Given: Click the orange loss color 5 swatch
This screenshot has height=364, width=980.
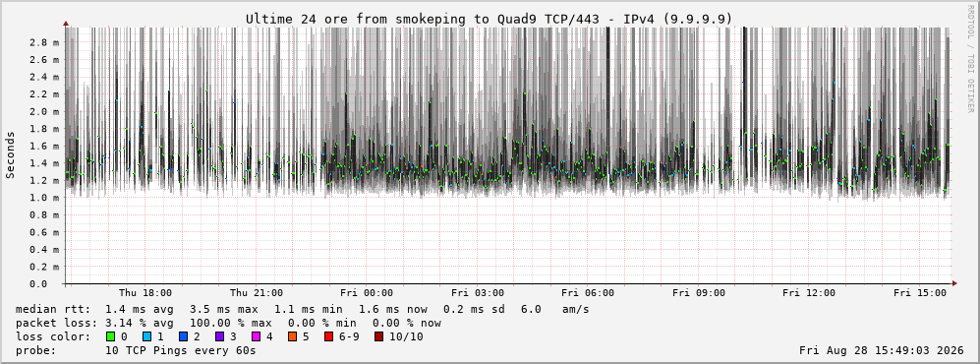Looking at the screenshot, I should tap(292, 336).
